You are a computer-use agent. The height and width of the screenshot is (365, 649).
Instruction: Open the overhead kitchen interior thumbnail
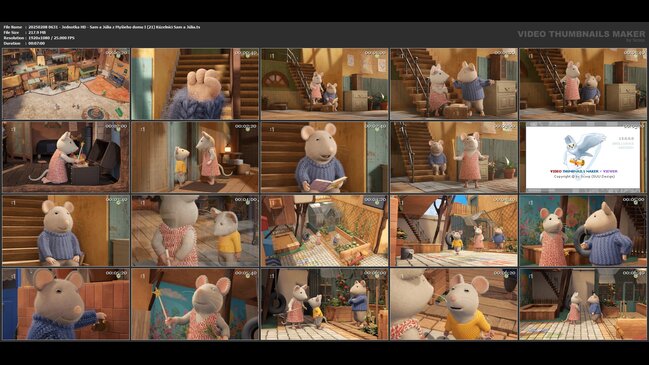(66, 84)
